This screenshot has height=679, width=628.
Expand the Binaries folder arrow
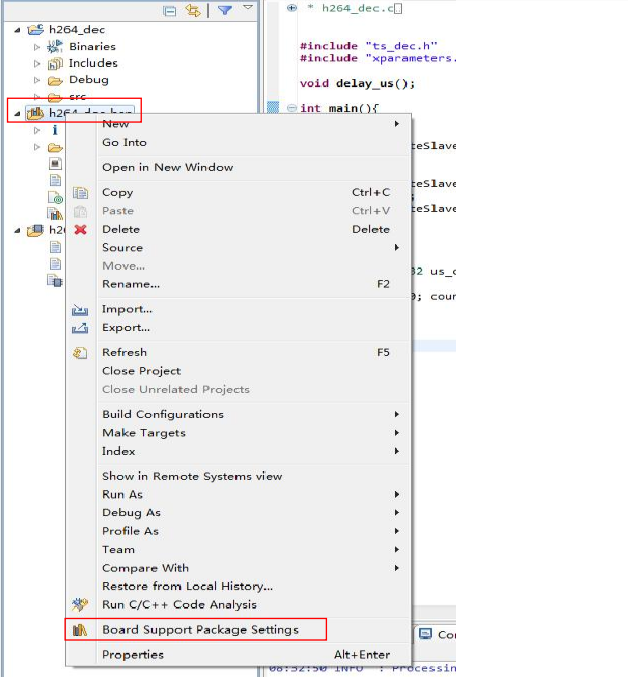(38, 47)
